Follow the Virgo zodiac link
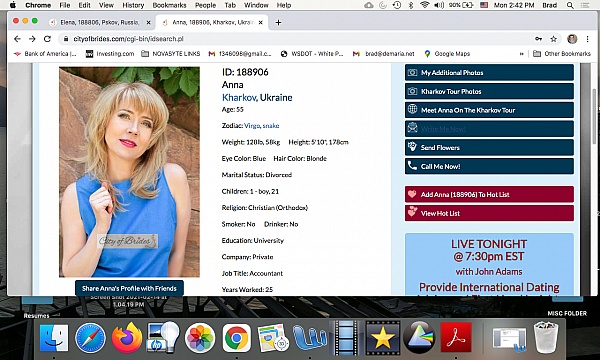Screen dimensions: 600x360 [x=252, y=125]
